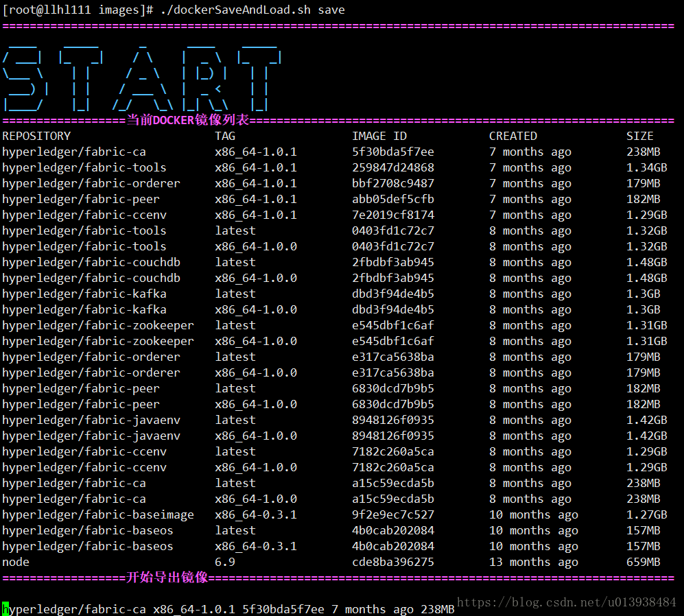This screenshot has height=616, width=684.
Task: Click 13 months ago created value
Action: point(534,562)
